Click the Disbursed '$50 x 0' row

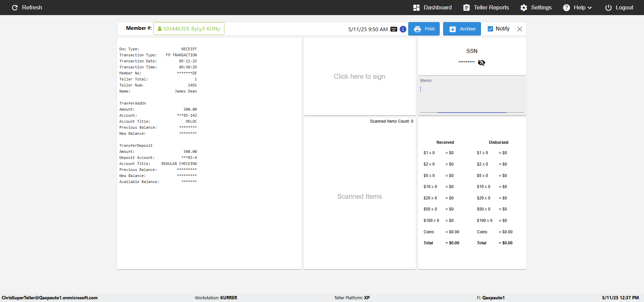click(492, 209)
